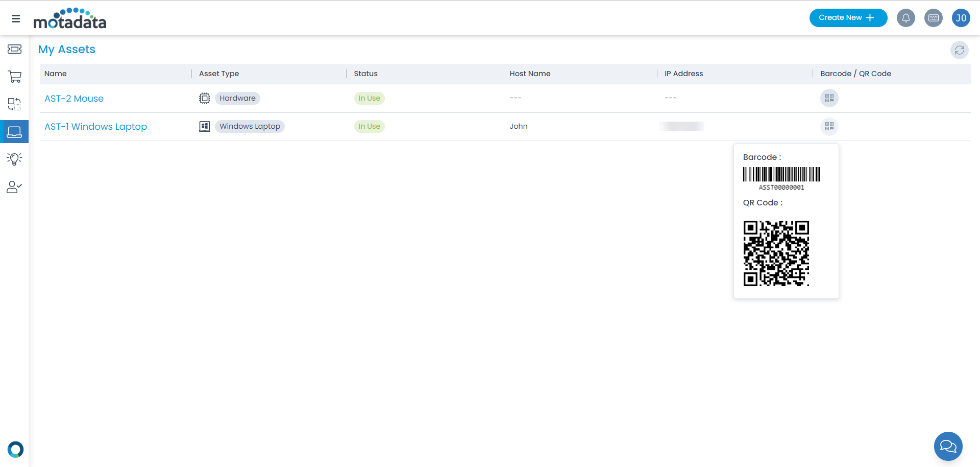Select the My Assets laptop icon
The width and height of the screenshot is (980, 467).
pos(14,132)
